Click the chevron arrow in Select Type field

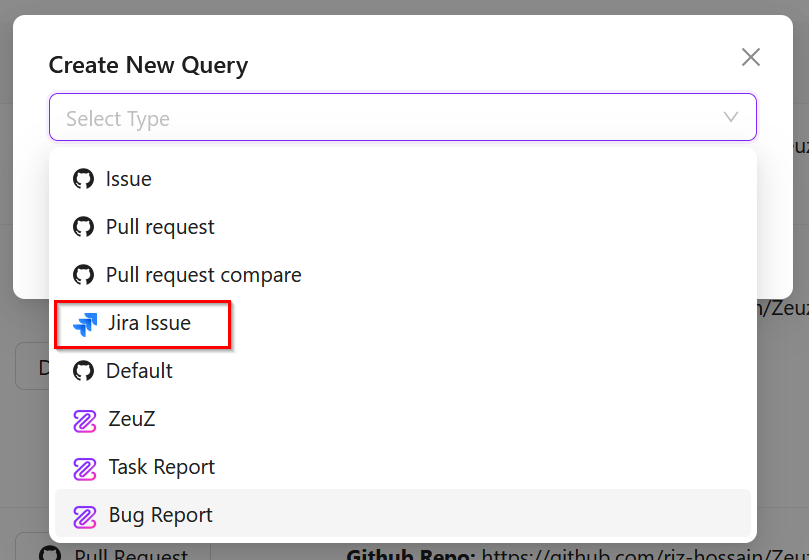pyautogui.click(x=731, y=118)
